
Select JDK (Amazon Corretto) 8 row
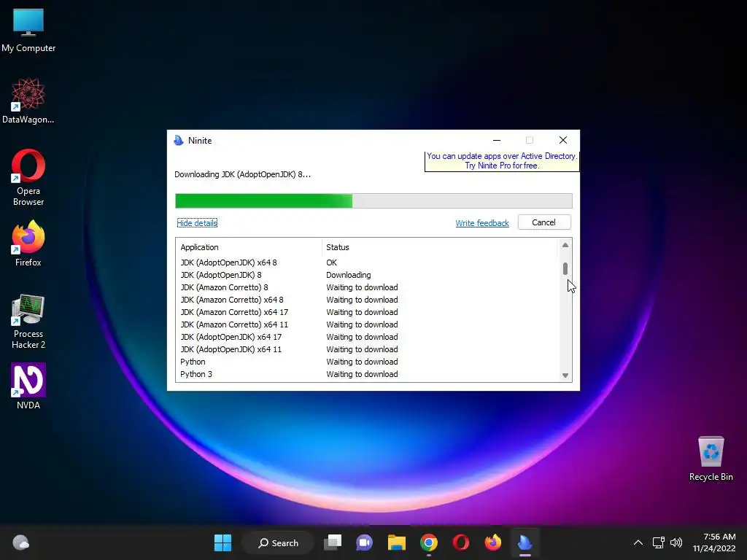(367, 287)
